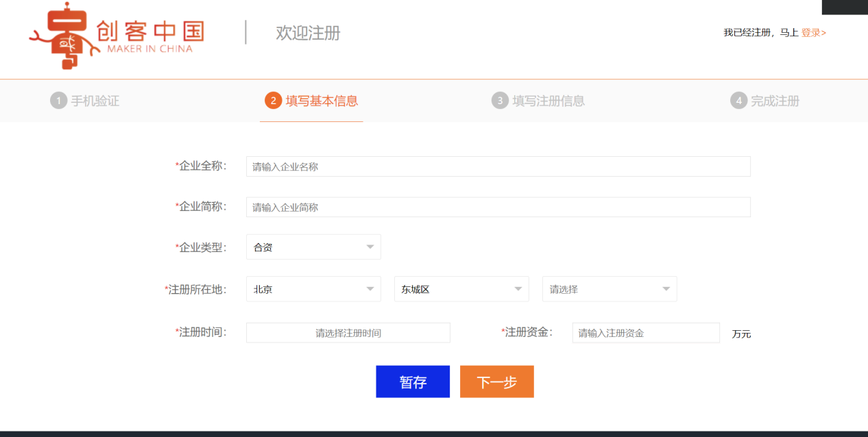The image size is (868, 437).
Task: Click the 欢迎注册 heading text
Action: tap(308, 33)
